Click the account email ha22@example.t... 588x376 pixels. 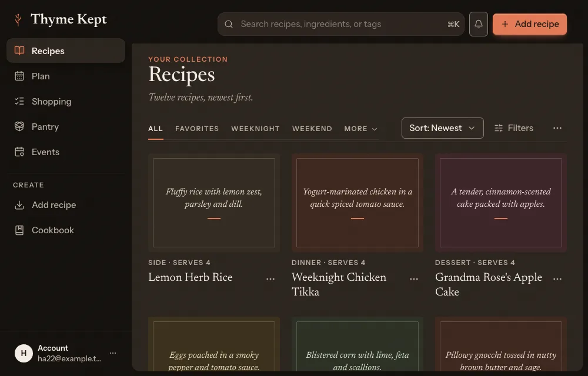(x=69, y=358)
